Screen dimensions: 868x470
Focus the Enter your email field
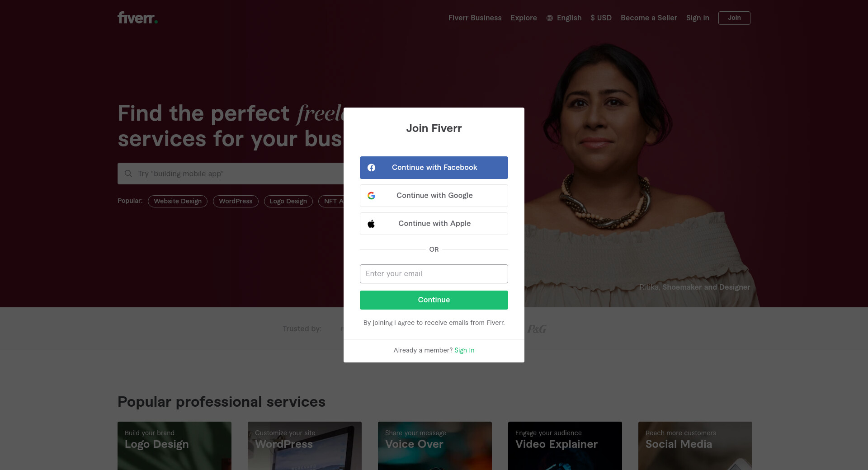coord(434,274)
